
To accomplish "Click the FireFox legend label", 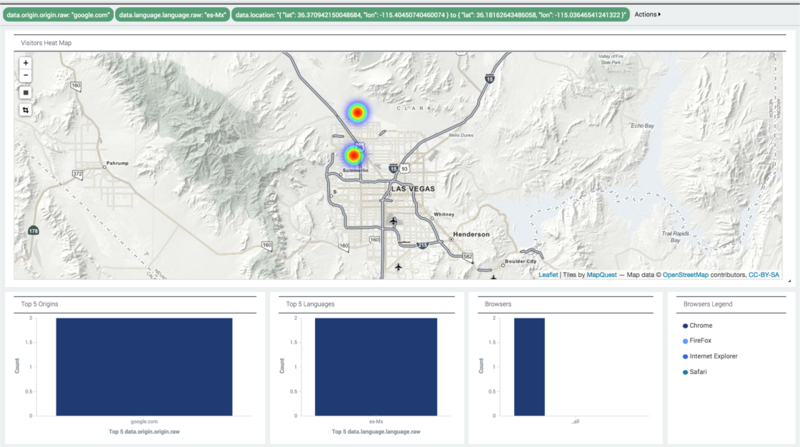I will pyautogui.click(x=700, y=340).
